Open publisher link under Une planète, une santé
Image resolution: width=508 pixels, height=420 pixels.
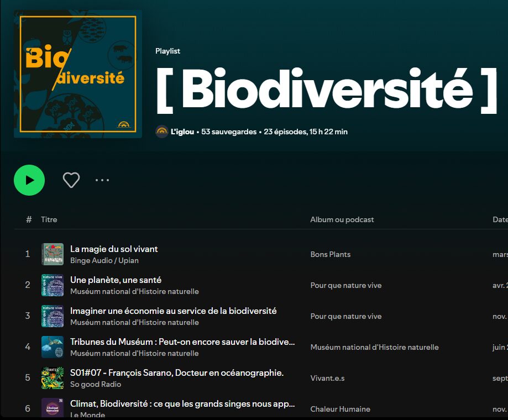pyautogui.click(x=134, y=291)
